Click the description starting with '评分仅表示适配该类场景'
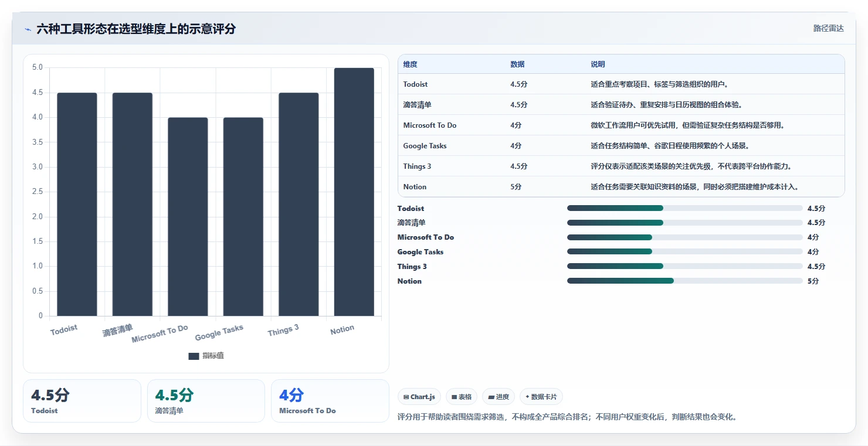The image size is (868, 446). tap(691, 166)
